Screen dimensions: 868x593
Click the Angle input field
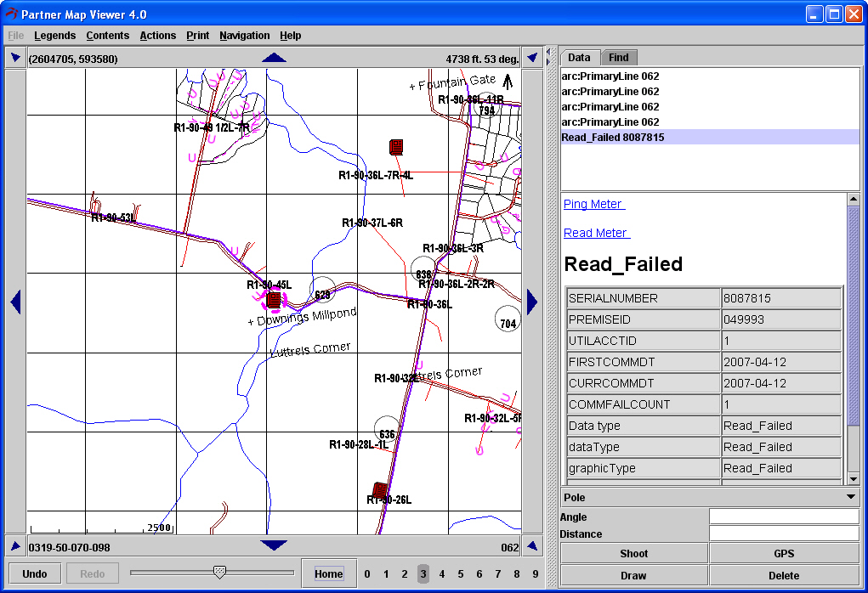coord(783,517)
